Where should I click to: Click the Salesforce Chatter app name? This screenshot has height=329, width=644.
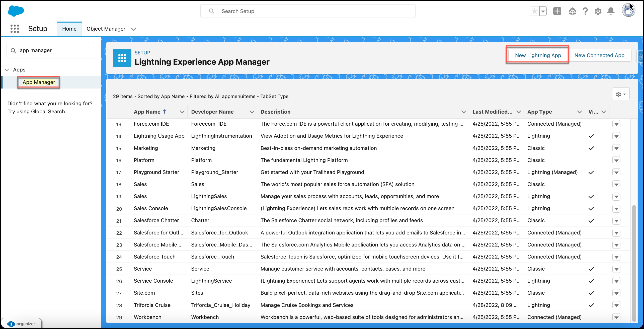click(156, 220)
